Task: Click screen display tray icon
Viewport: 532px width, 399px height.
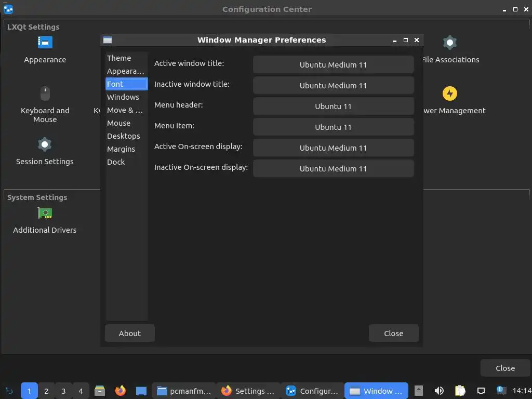Action: click(481, 391)
